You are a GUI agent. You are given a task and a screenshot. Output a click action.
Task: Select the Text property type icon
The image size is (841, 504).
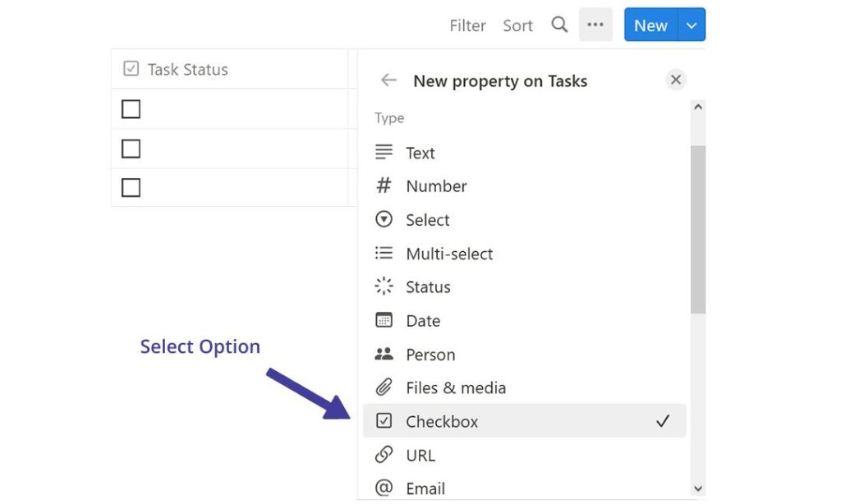click(384, 153)
